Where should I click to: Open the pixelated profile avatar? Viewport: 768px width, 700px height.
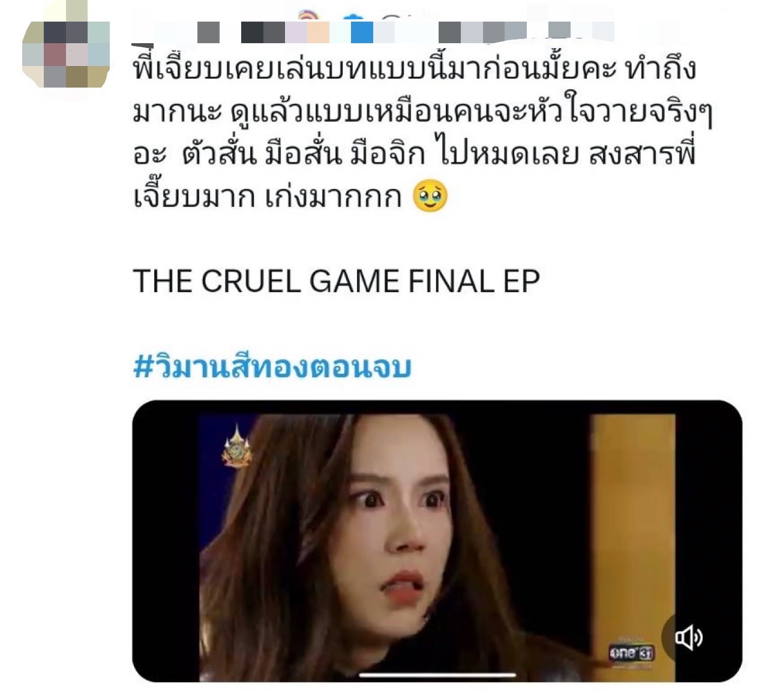(66, 52)
